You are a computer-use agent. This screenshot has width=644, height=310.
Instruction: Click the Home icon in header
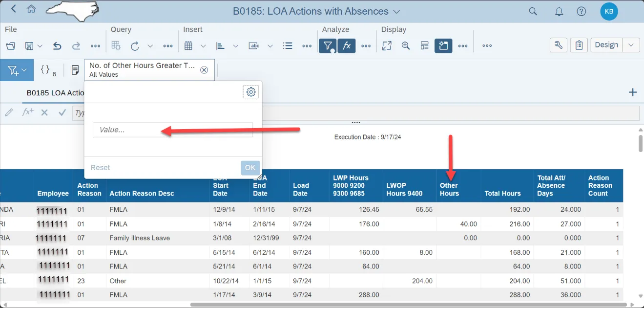coord(31,9)
